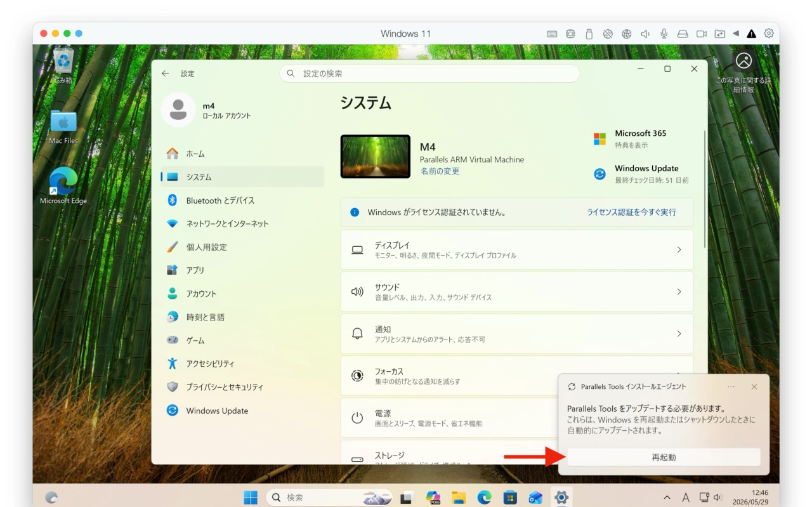Click the crossed-out globe icon in title bar

pos(608,34)
